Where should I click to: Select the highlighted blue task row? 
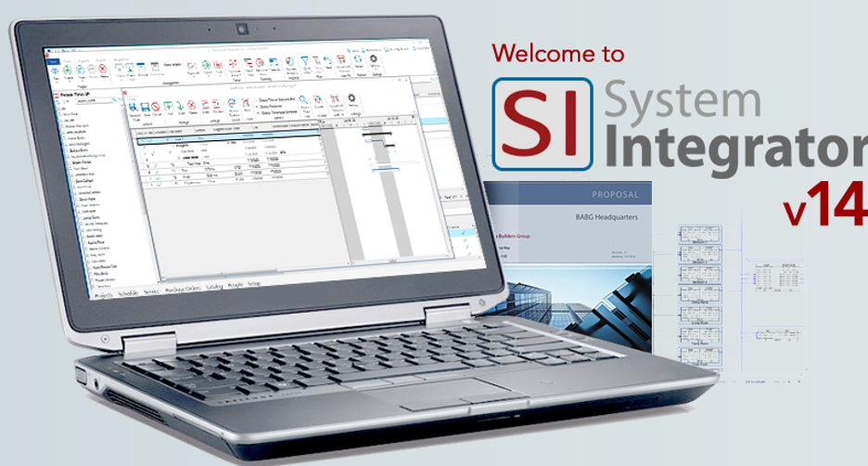228,137
